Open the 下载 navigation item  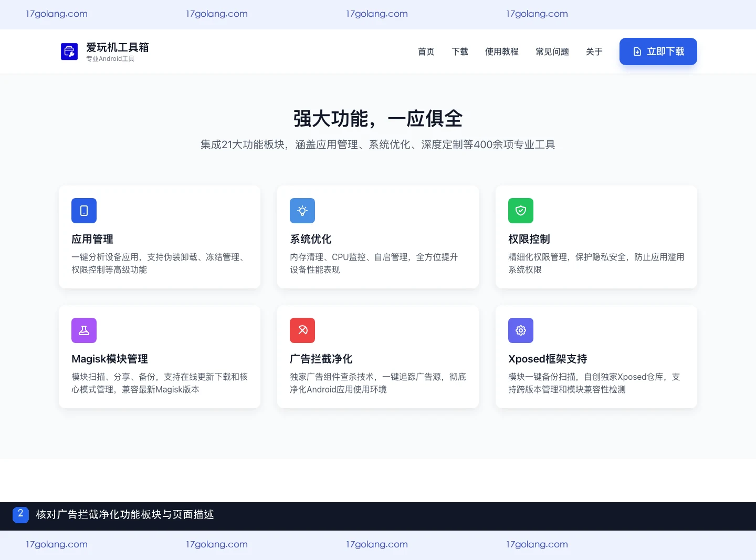(x=460, y=51)
